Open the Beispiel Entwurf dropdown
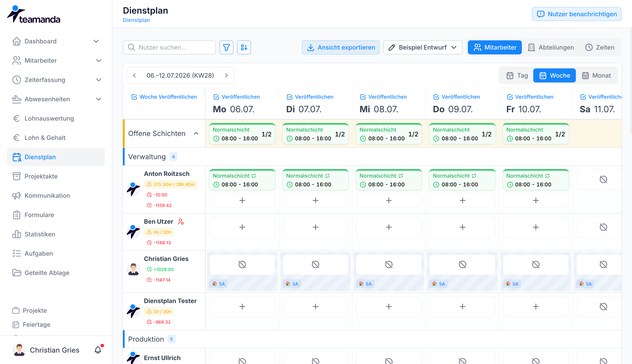The width and height of the screenshot is (632, 364). point(423,47)
